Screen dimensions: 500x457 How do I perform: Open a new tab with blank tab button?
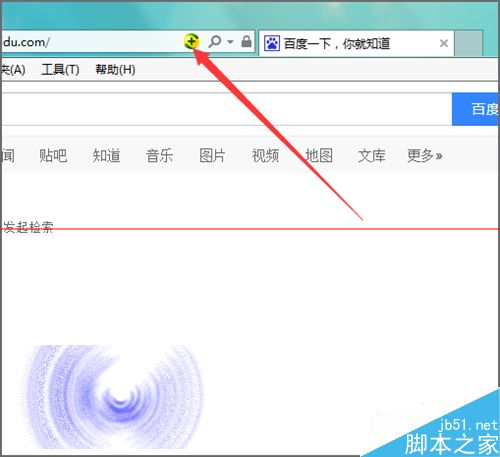click(x=469, y=43)
